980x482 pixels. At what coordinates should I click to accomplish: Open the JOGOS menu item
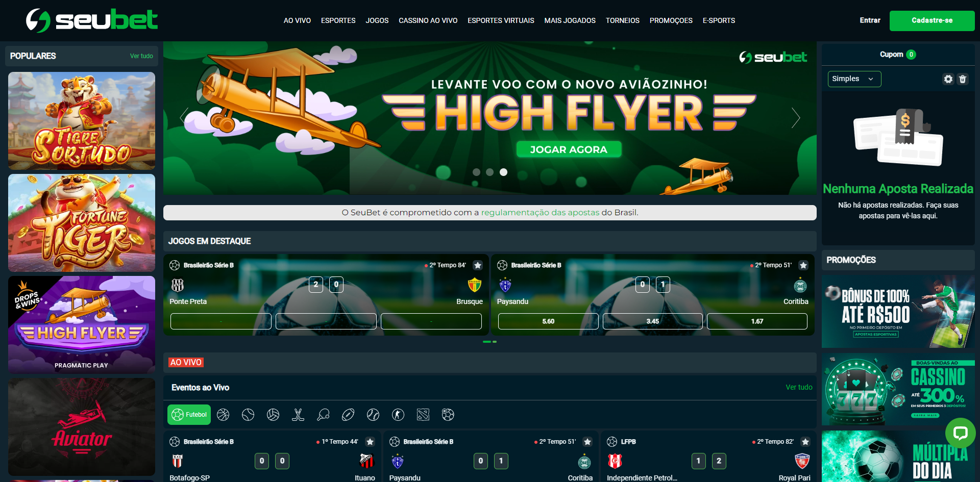pos(377,20)
